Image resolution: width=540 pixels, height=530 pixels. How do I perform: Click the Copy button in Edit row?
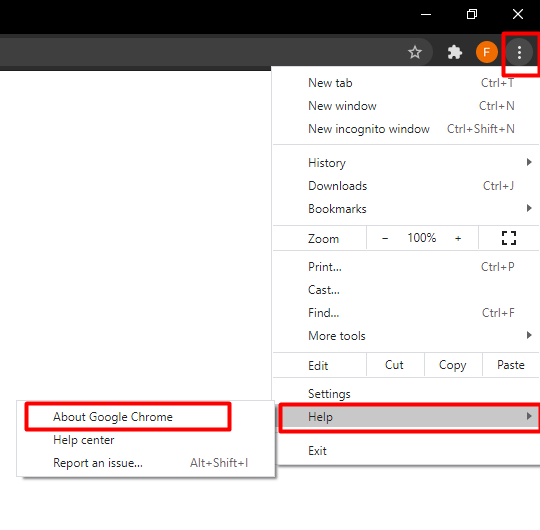click(x=453, y=365)
